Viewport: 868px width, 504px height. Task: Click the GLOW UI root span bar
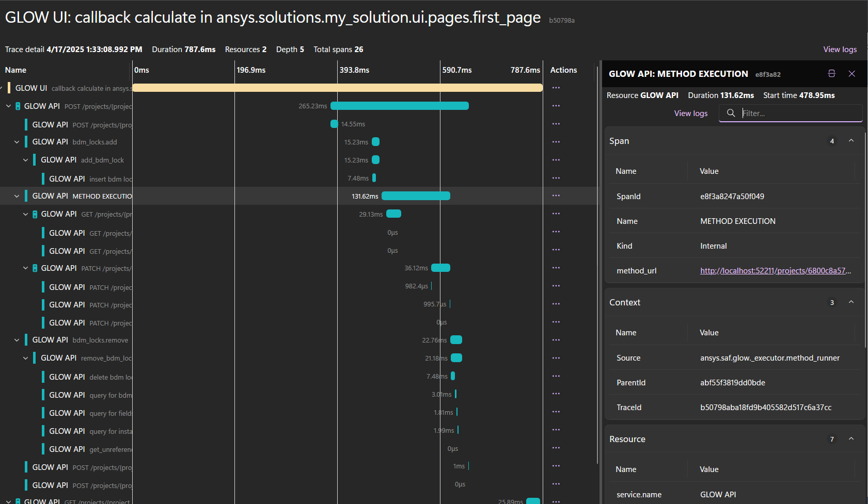338,88
